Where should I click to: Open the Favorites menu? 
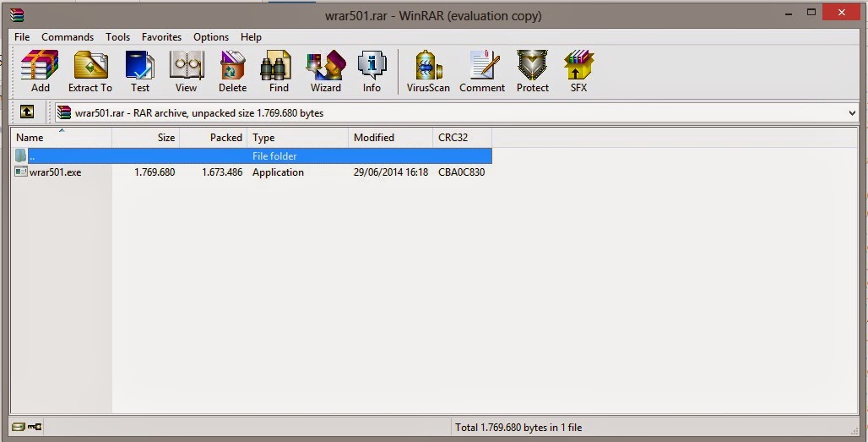pyautogui.click(x=161, y=37)
